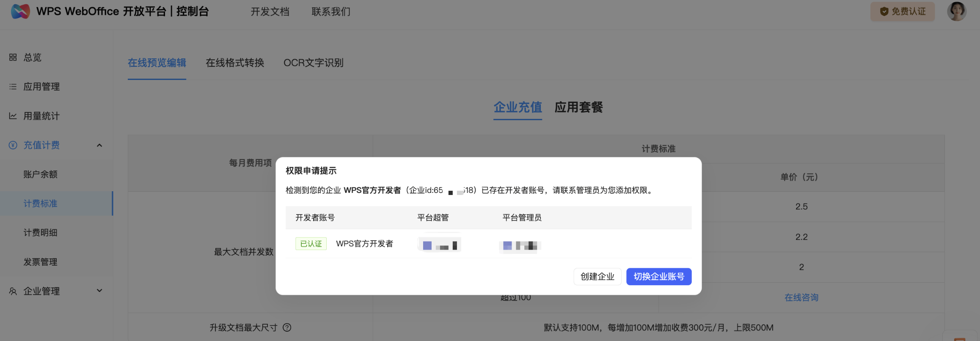Open the user avatar menu

pos(956,11)
